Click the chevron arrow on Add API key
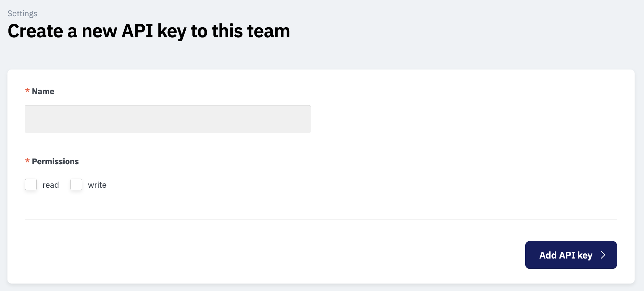644x291 pixels. tap(603, 255)
